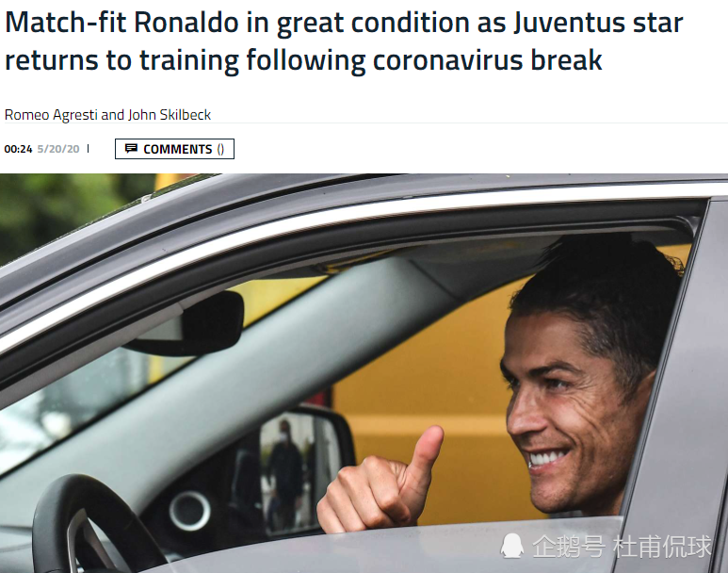Screen dimensions: 728x573
Task: Click the word Juventus in the headline
Action: point(569,23)
